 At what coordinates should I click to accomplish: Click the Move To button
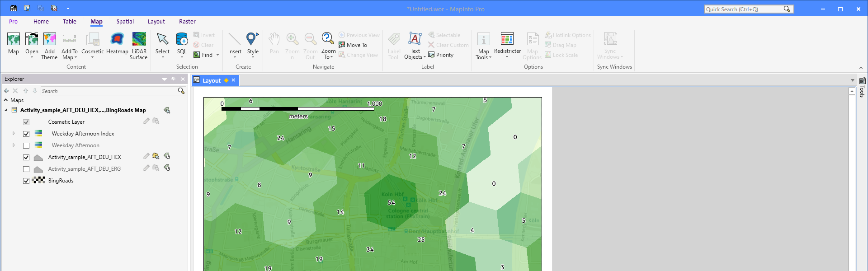click(x=353, y=45)
